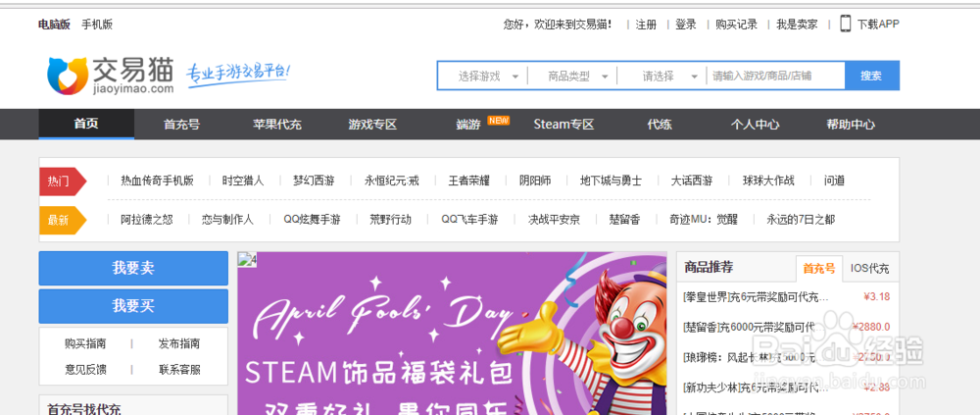Click the blue 搜索 button

coord(872,76)
